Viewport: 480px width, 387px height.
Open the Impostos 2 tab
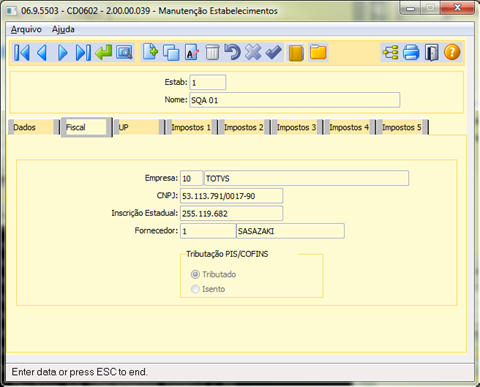pos(244,127)
